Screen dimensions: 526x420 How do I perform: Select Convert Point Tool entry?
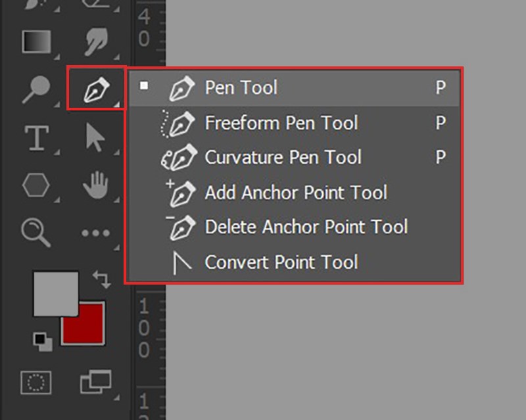pos(283,262)
